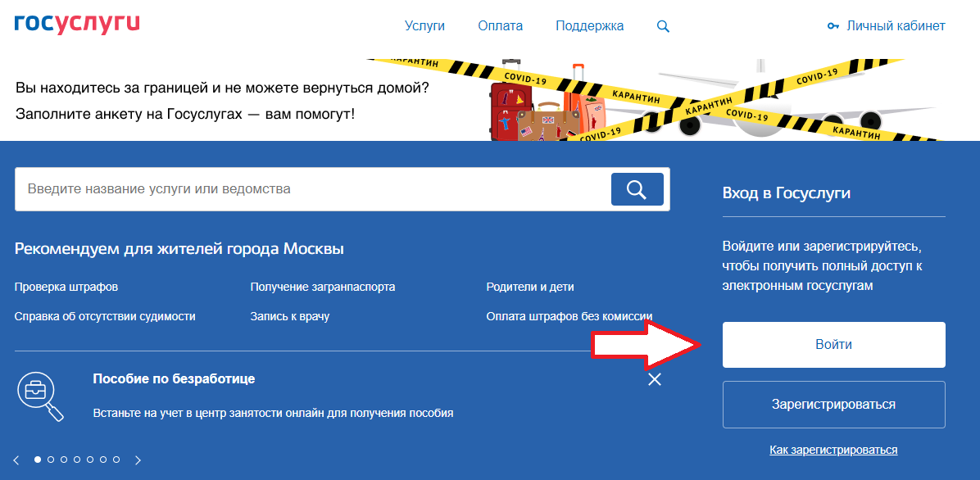Open the Услуги menu
980x480 pixels.
click(x=424, y=26)
